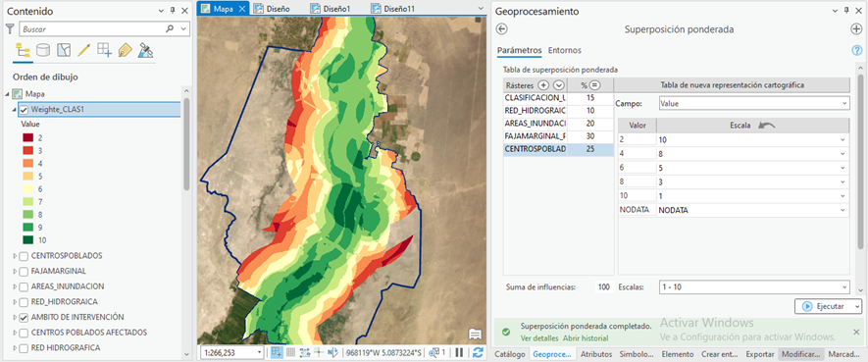Click the dark green value 10 swatch
Screen dimensions: 868x362
pos(27,240)
